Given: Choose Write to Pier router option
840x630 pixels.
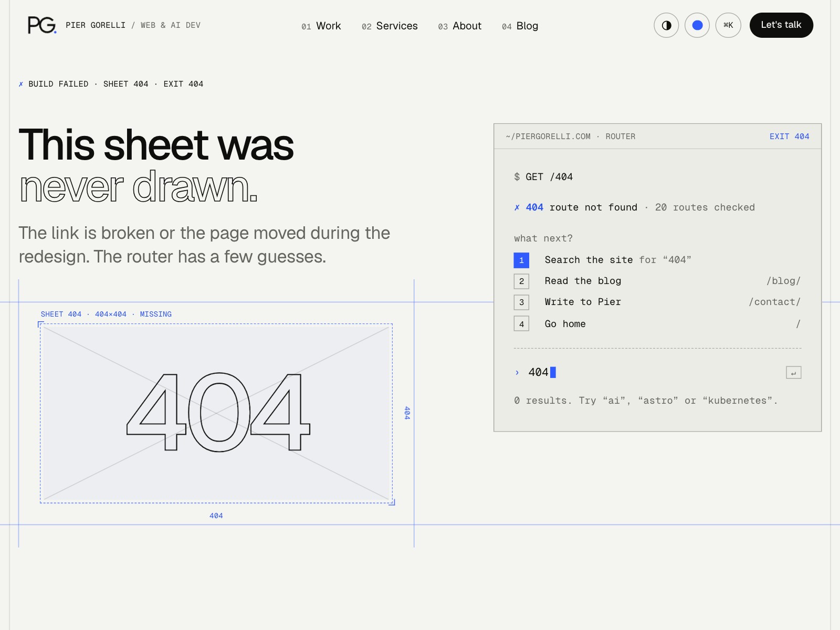Looking at the screenshot, I should (657, 302).
